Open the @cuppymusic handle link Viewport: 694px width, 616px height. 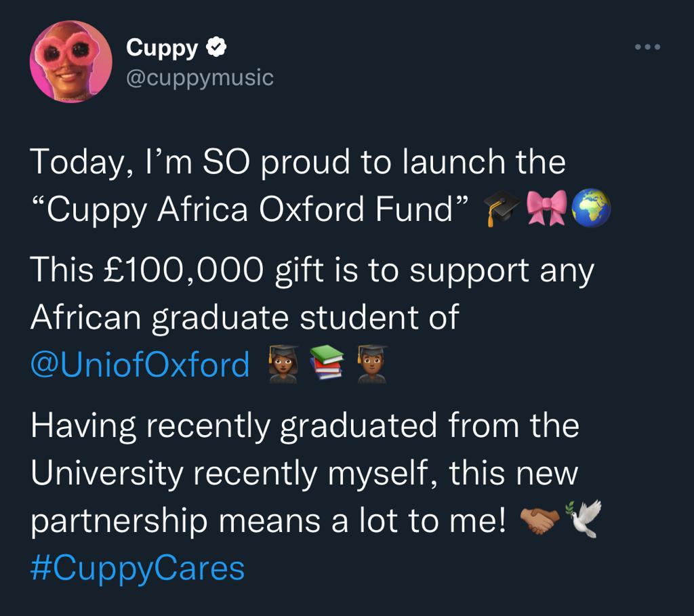click(x=199, y=78)
